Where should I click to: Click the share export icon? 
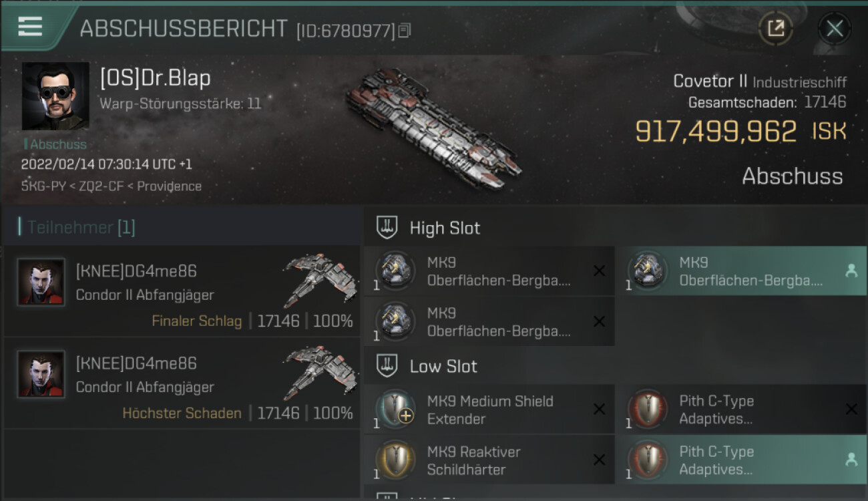pyautogui.click(x=776, y=28)
